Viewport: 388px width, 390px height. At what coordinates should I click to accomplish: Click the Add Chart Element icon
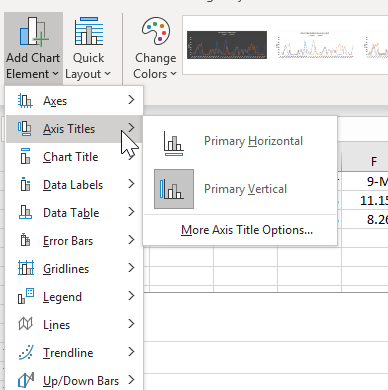34,31
